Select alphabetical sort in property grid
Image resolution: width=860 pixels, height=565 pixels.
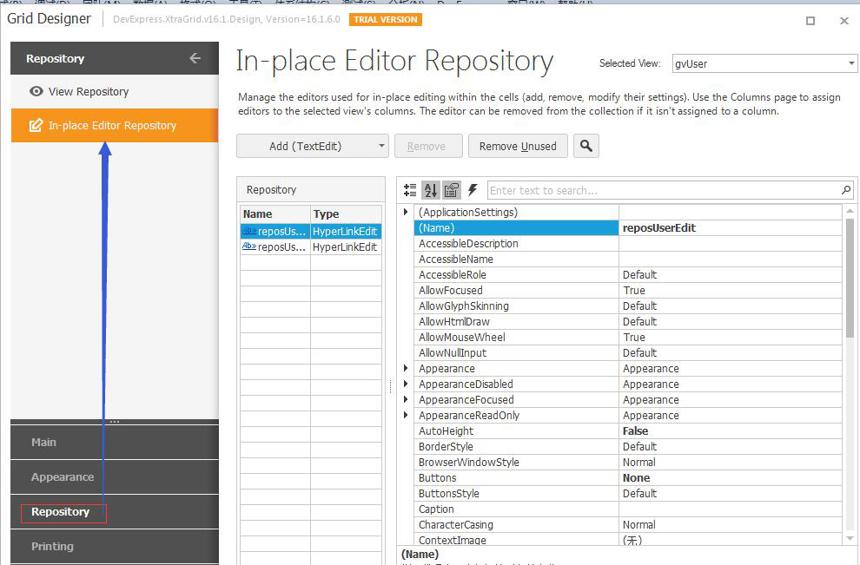pyautogui.click(x=431, y=190)
